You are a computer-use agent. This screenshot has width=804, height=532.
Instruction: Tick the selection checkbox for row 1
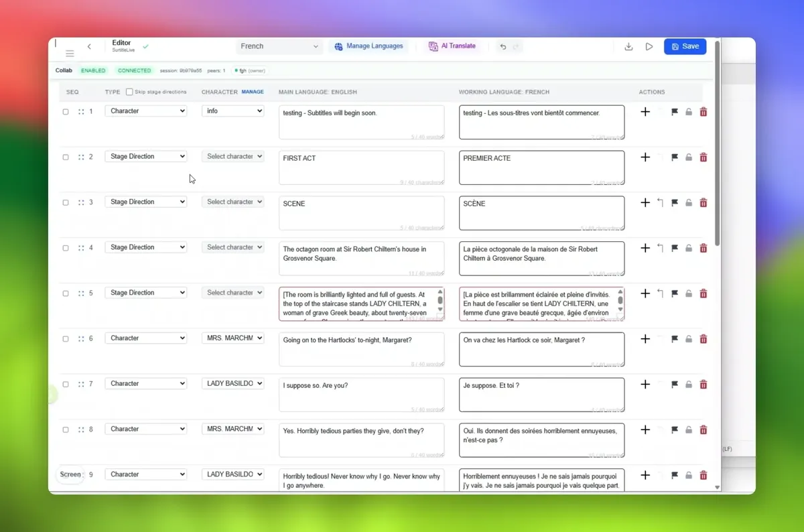click(x=66, y=112)
